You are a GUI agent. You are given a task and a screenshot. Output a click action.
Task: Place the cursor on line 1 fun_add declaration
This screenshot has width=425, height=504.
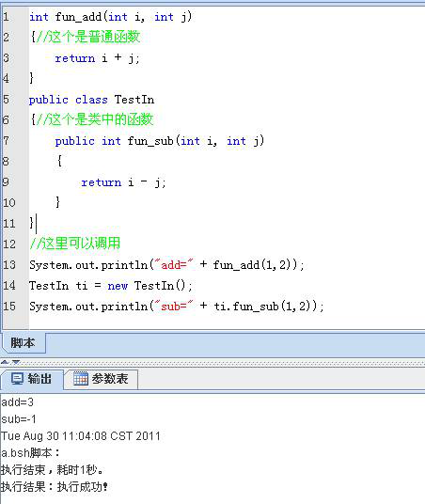(x=110, y=16)
